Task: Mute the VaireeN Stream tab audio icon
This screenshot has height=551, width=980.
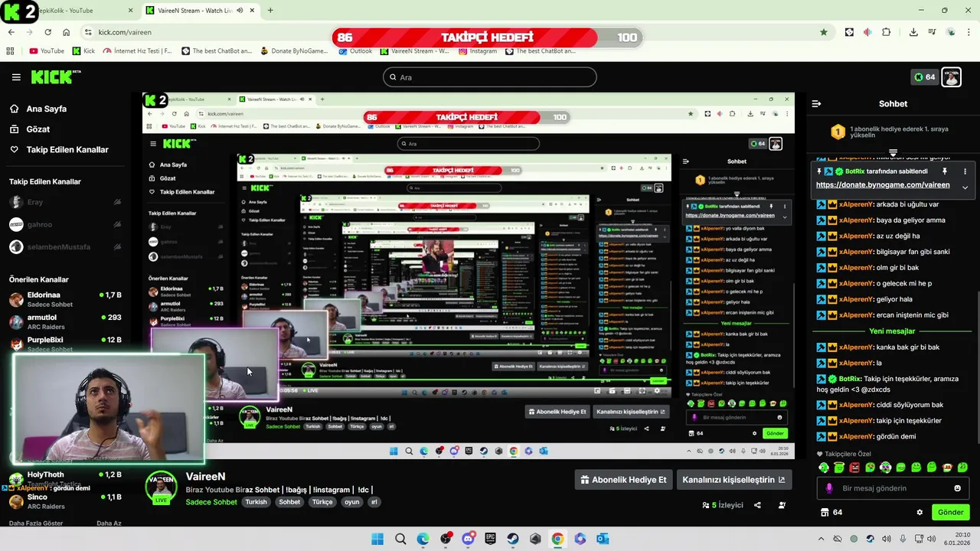Action: pos(240,11)
